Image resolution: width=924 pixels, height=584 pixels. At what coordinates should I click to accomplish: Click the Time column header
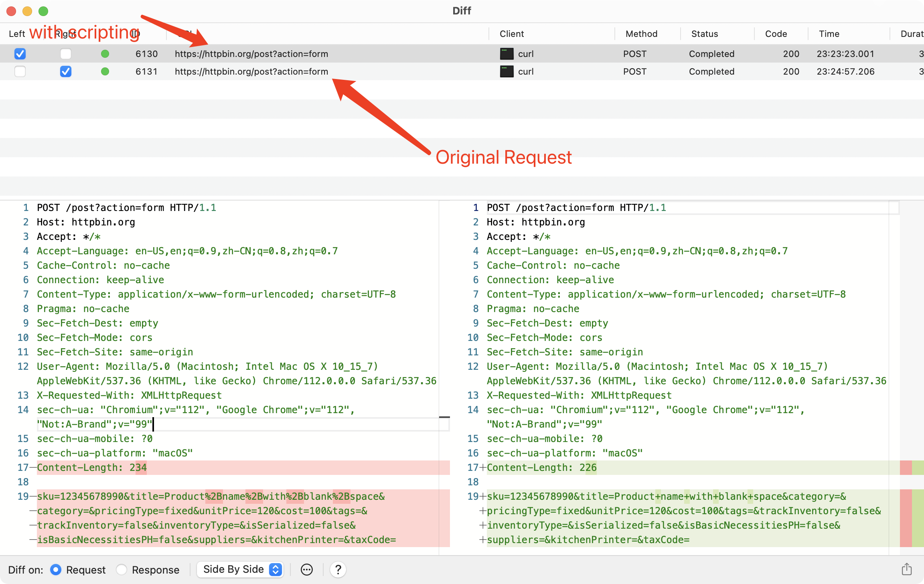coord(829,34)
